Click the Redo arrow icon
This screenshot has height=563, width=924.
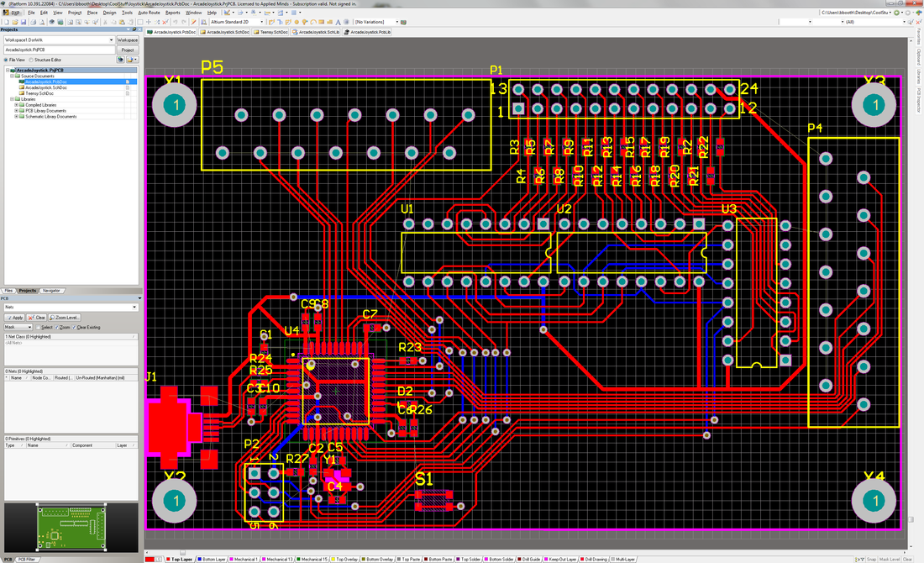[x=184, y=22]
